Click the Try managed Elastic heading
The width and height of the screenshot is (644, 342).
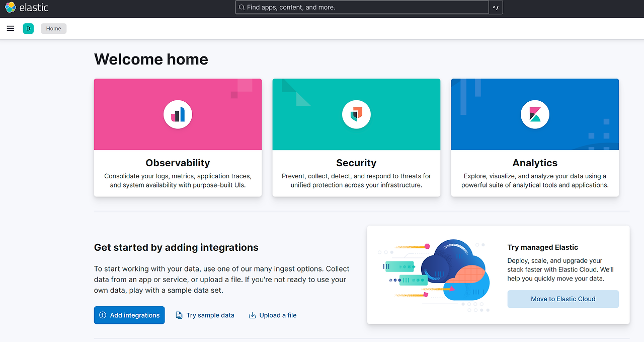pos(543,247)
